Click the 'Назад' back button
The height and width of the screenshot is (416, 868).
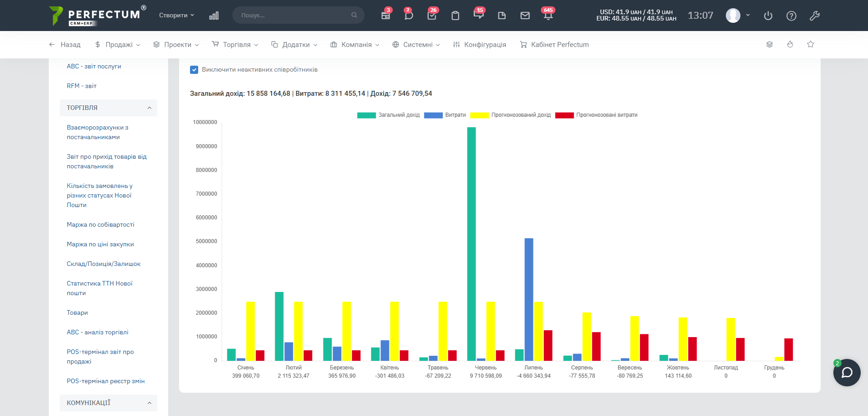point(65,45)
